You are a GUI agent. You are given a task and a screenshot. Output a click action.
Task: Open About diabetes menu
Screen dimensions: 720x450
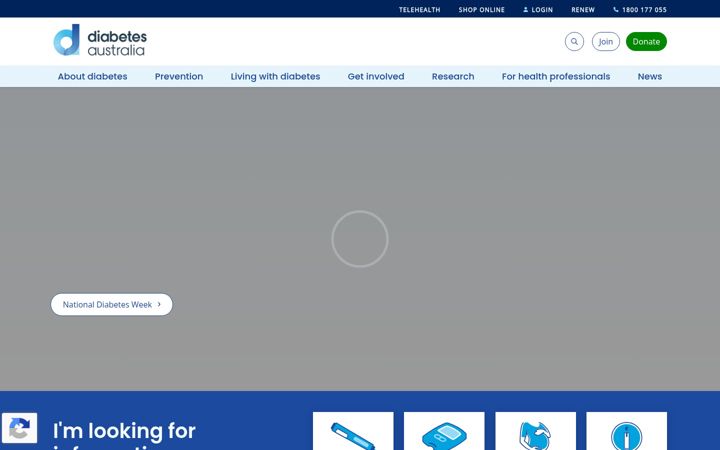[92, 76]
